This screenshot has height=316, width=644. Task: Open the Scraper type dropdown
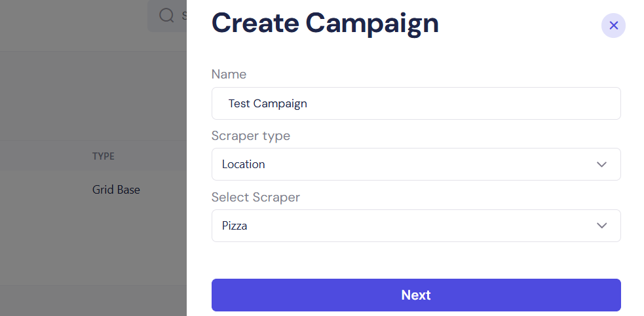coord(415,164)
